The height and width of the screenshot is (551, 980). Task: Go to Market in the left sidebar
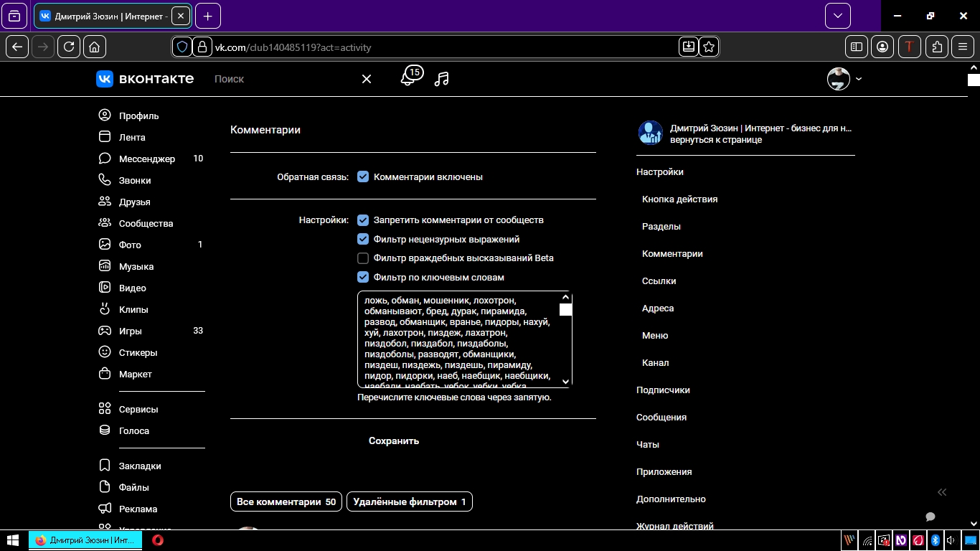coord(135,374)
